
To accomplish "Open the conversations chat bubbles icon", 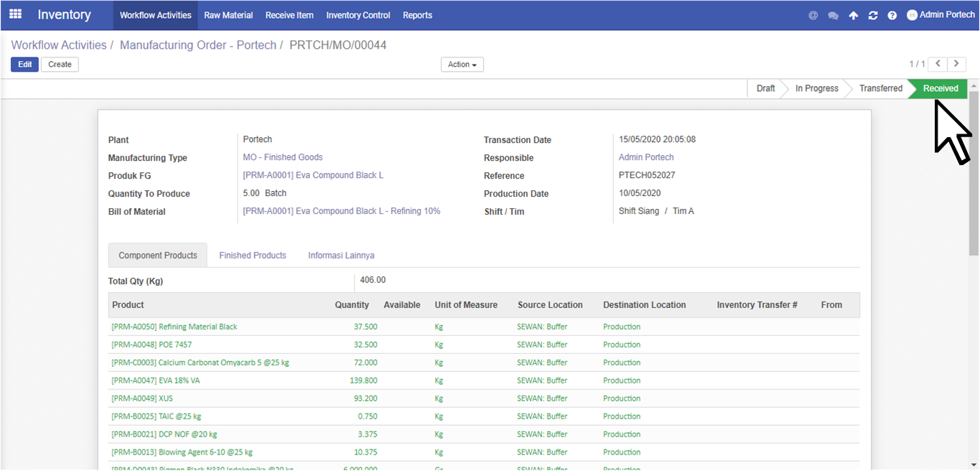I will coord(833,15).
